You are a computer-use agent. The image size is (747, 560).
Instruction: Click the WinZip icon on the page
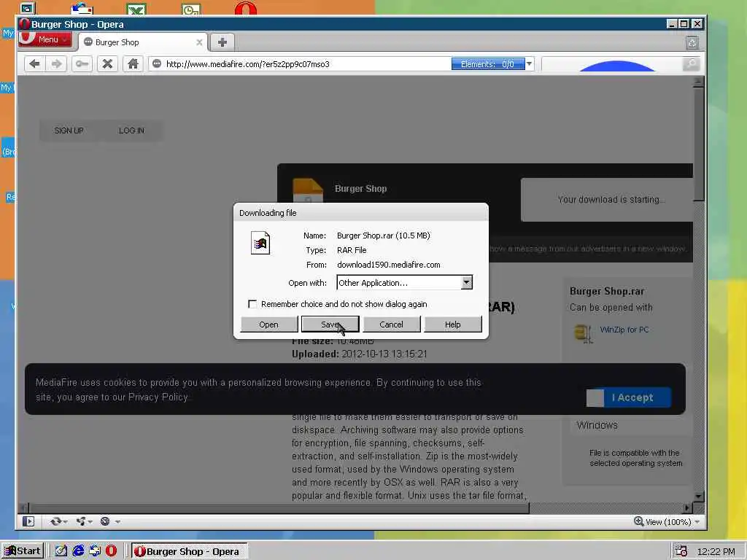(583, 332)
